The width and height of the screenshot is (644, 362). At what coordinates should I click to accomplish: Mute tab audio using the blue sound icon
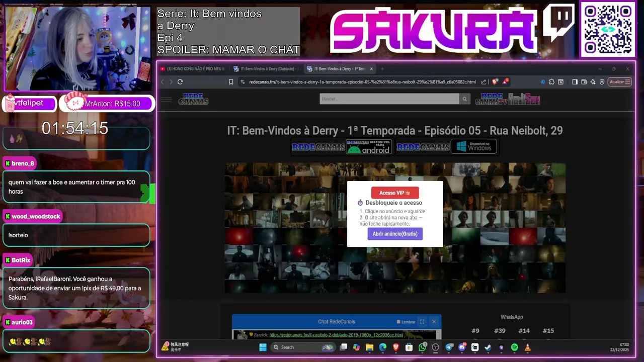[x=542, y=82]
